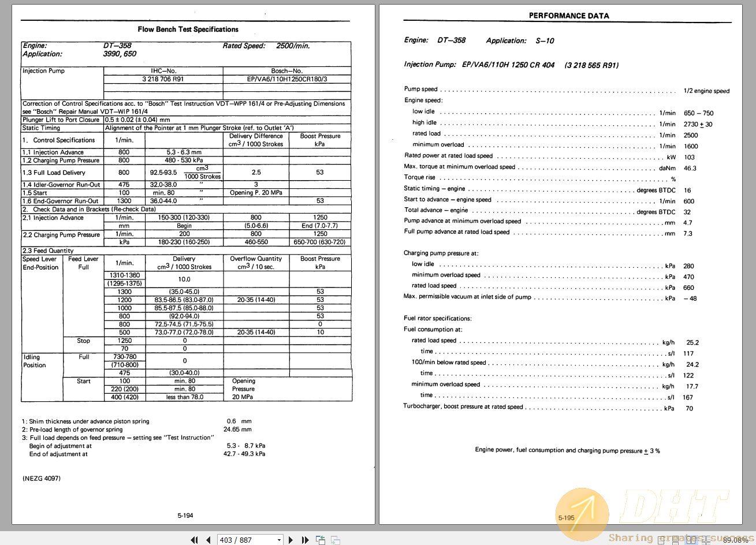Screen dimensions: 756x545
Task: Switch to single page view icon
Action: coord(661,540)
